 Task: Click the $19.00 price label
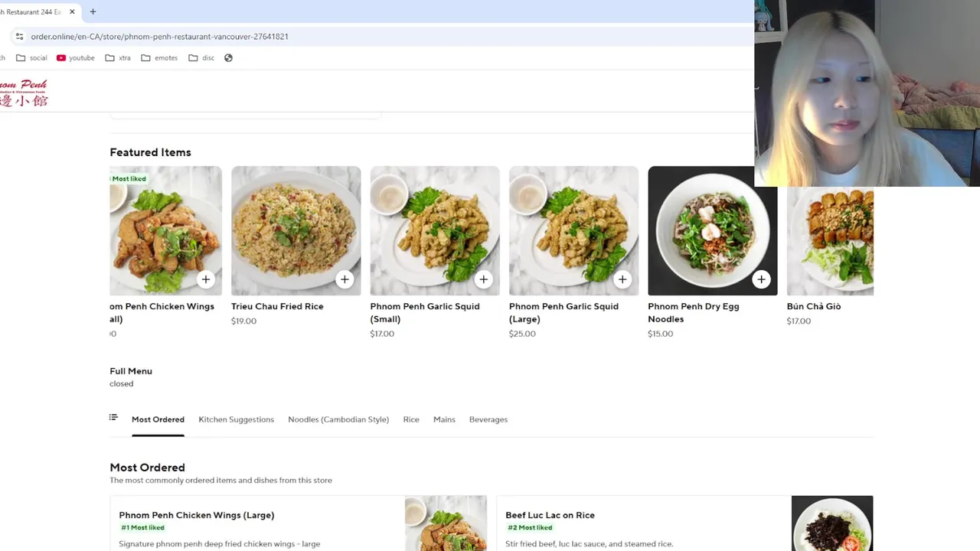(243, 321)
